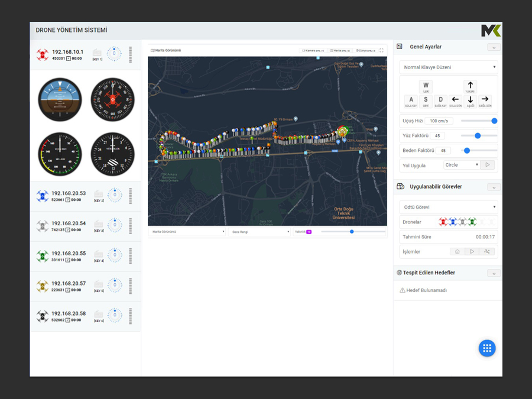Click the down arrow Aşağı key
This screenshot has height=399, width=532.
coord(471,101)
